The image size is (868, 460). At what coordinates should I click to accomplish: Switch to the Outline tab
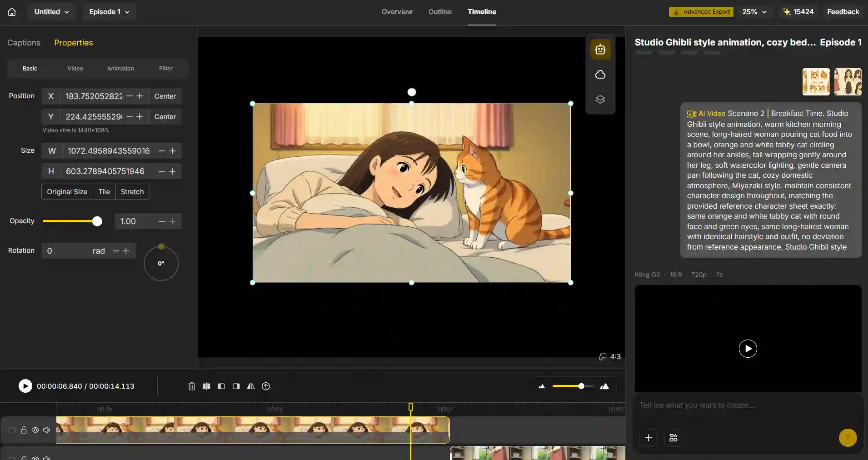pos(440,12)
